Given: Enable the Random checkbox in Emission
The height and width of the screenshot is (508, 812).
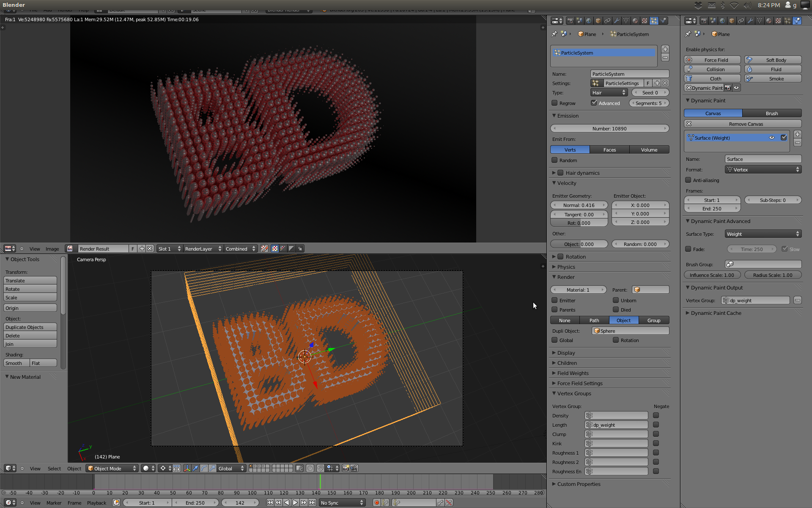Looking at the screenshot, I should (555, 160).
